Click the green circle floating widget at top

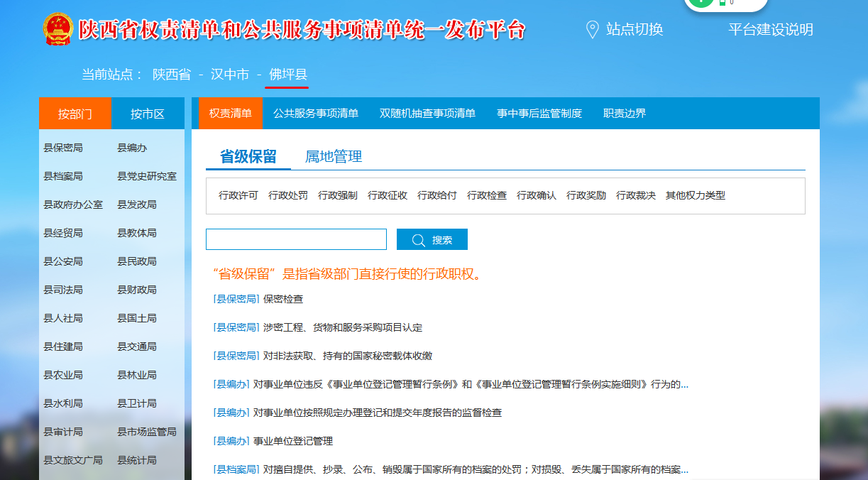click(701, 2)
